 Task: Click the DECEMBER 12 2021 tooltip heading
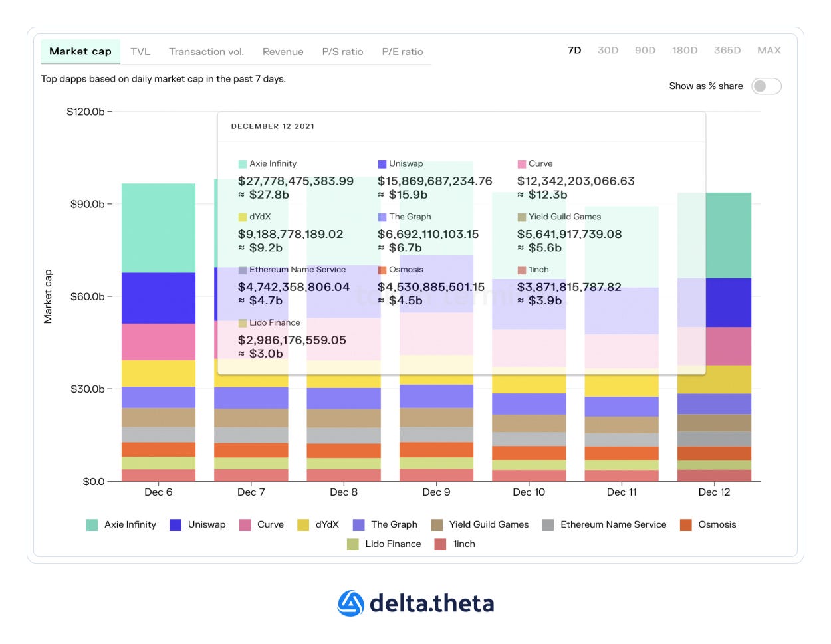pyautogui.click(x=273, y=126)
